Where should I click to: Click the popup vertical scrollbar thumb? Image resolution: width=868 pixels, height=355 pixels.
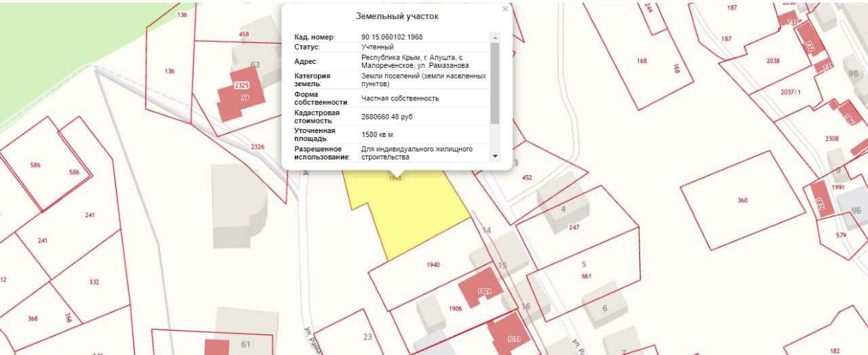(x=494, y=83)
